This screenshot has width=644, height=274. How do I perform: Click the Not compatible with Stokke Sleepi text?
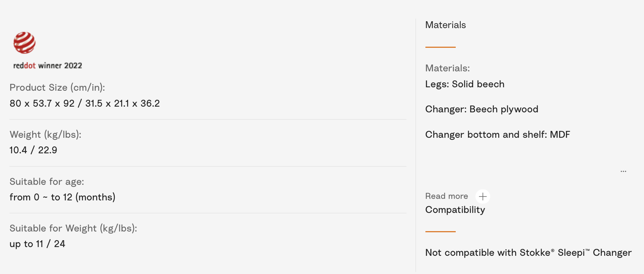(x=528, y=253)
